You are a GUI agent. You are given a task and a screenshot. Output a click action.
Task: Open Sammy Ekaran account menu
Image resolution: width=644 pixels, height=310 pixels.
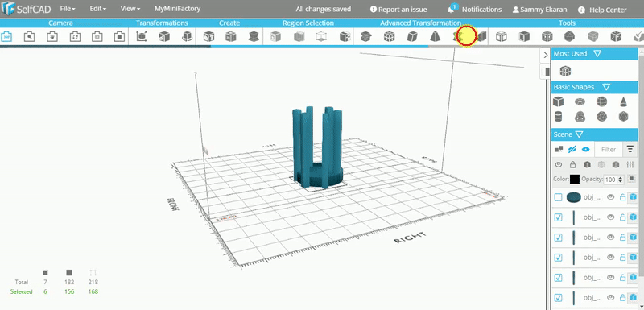540,10
